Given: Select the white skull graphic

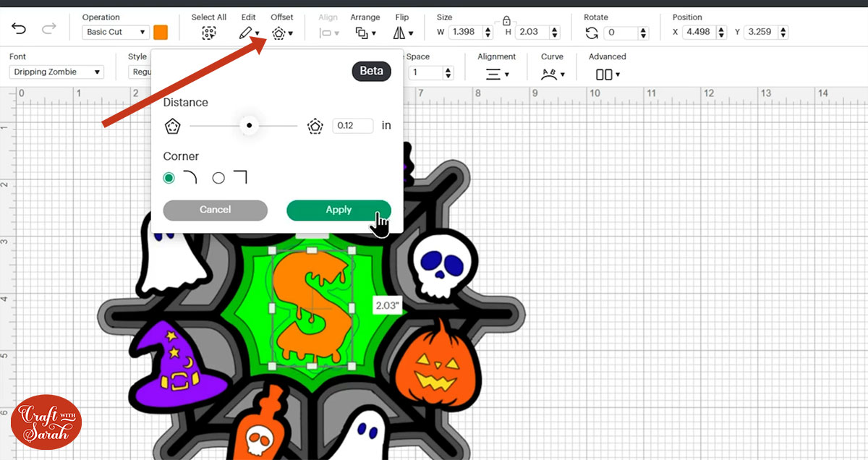Looking at the screenshot, I should click(x=443, y=264).
